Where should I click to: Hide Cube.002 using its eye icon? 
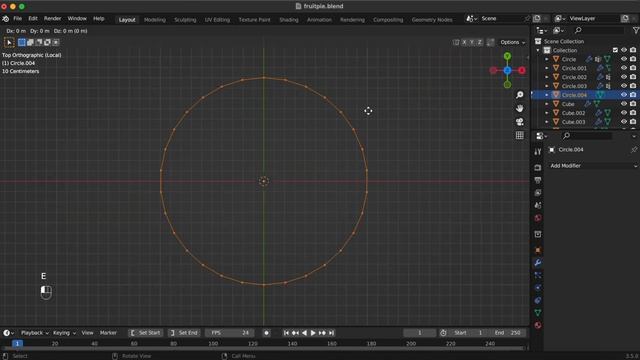coord(624,113)
